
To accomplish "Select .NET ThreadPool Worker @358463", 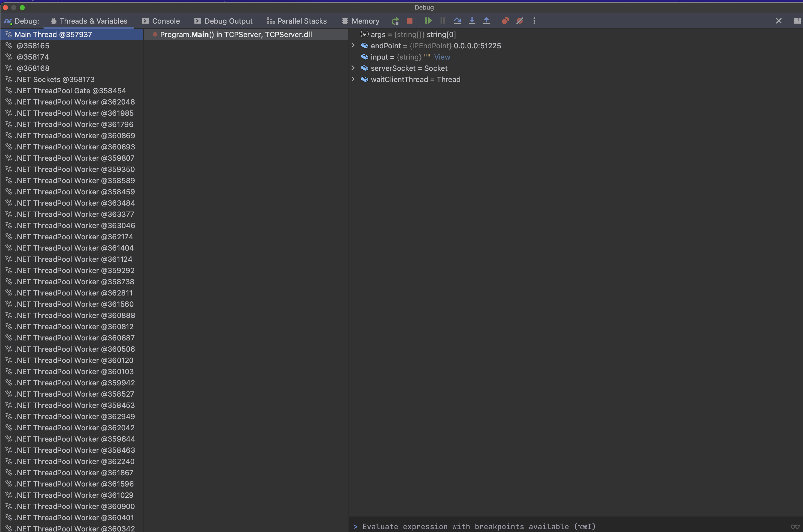I will 72,450.
